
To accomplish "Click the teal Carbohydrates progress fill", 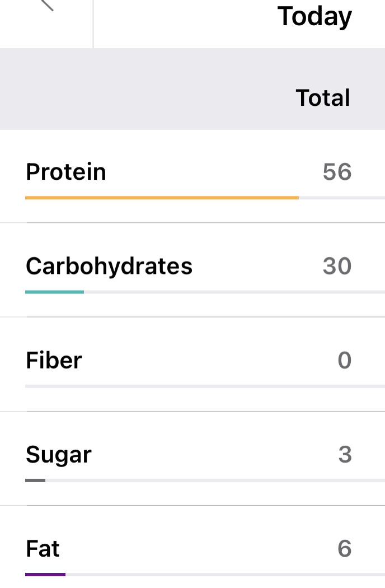I will point(54,292).
